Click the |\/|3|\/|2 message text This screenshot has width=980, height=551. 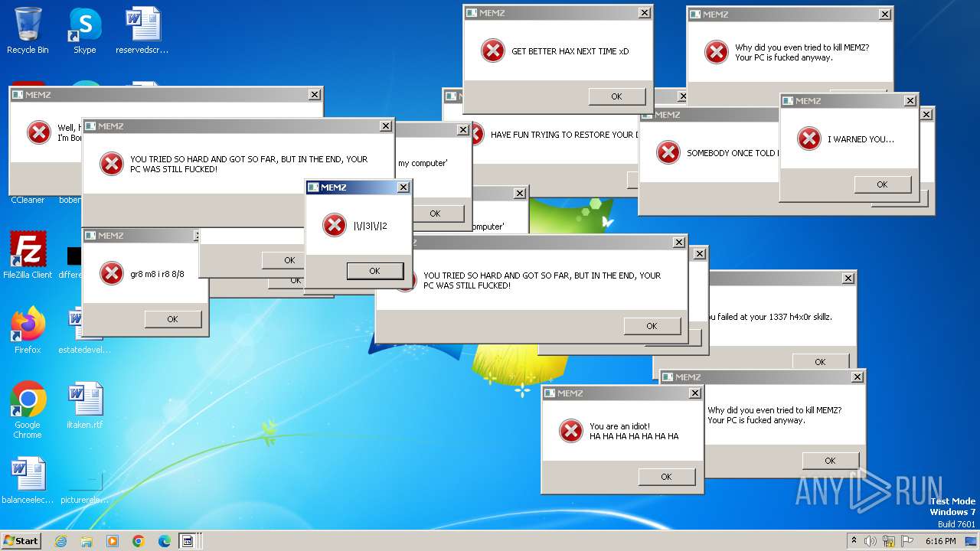(x=371, y=226)
